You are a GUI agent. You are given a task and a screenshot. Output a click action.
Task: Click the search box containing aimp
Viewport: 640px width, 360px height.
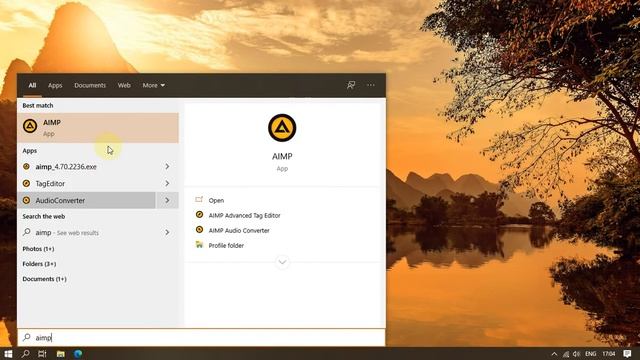(x=201, y=338)
